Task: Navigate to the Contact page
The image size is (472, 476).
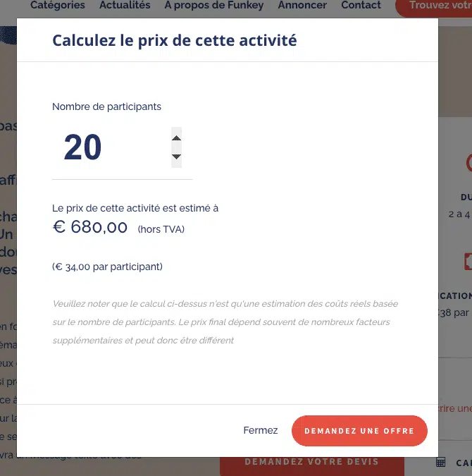Action: pyautogui.click(x=361, y=5)
